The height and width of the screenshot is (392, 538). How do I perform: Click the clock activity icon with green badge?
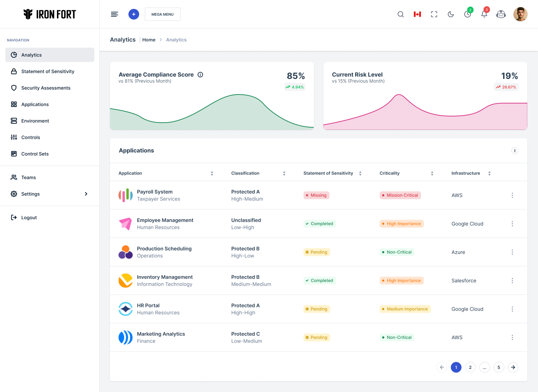click(x=468, y=14)
